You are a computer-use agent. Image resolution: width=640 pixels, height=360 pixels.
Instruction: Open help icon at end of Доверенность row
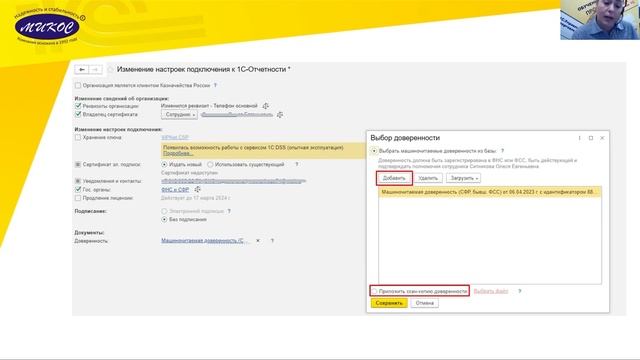pyautogui.click(x=272, y=241)
